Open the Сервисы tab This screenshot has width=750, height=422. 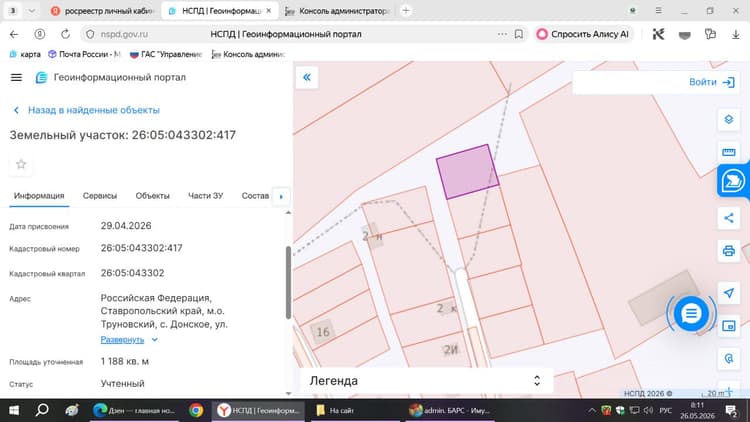(x=99, y=196)
